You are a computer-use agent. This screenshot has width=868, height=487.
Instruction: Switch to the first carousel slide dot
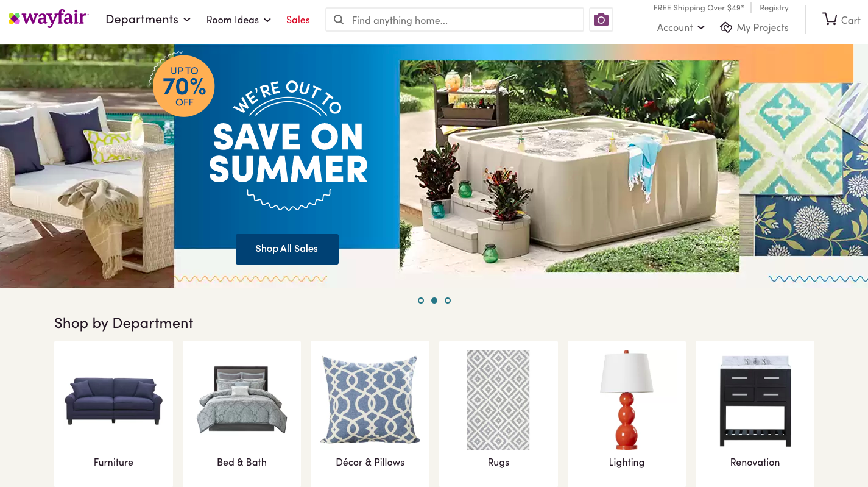tap(421, 300)
